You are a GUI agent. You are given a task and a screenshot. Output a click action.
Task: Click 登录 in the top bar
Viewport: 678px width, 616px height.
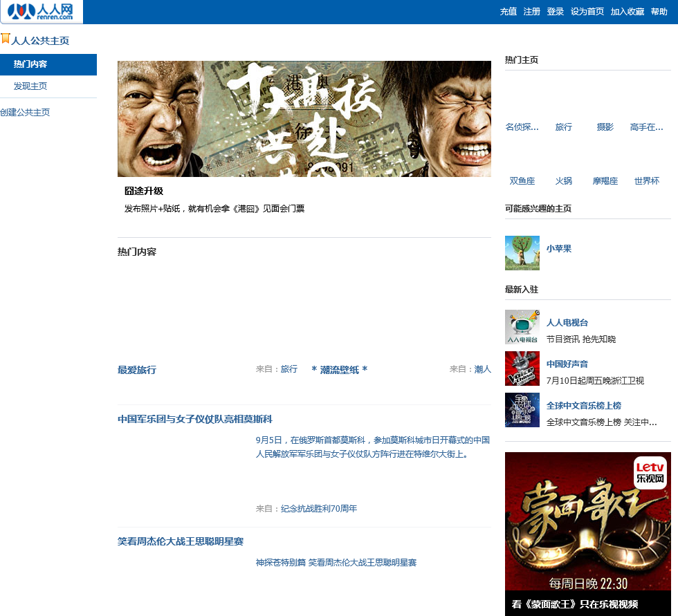[x=555, y=12]
